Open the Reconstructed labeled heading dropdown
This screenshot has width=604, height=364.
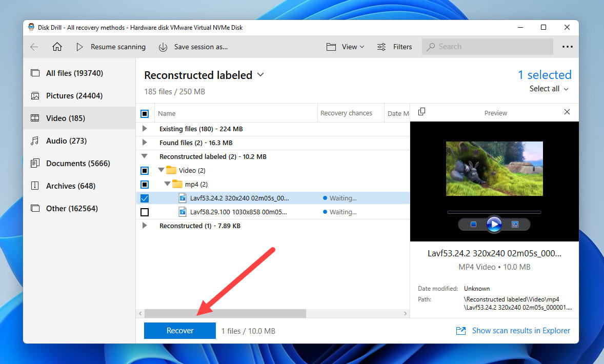coord(260,75)
